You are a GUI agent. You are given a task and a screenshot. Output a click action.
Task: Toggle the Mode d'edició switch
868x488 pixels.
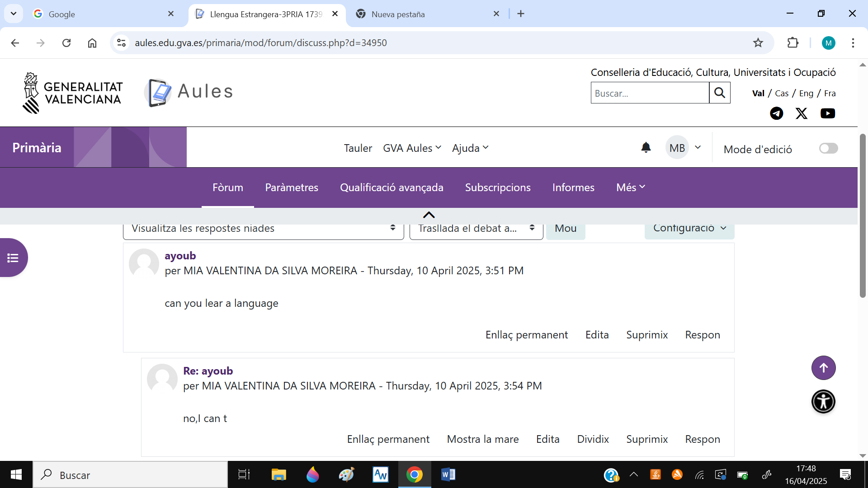tap(828, 149)
